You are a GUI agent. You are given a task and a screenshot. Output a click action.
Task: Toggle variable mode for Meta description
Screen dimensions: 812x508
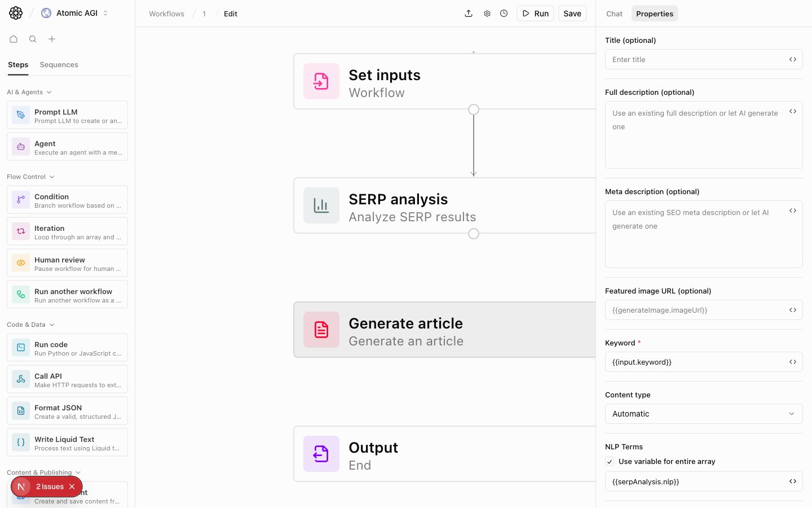[793, 211]
